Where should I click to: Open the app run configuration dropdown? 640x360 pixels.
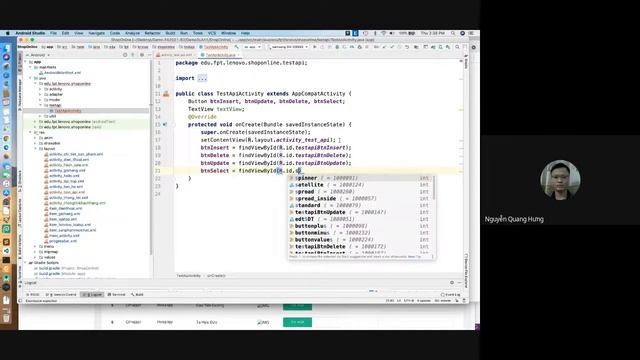[252, 47]
